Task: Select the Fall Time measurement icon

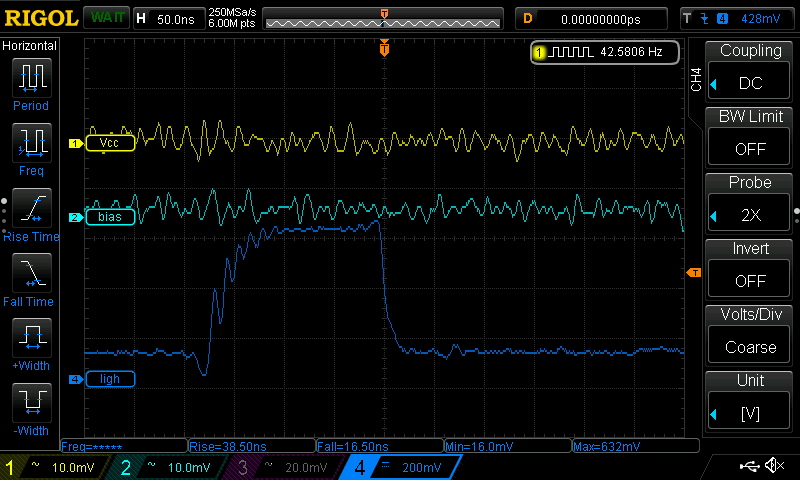Action: (x=32, y=273)
